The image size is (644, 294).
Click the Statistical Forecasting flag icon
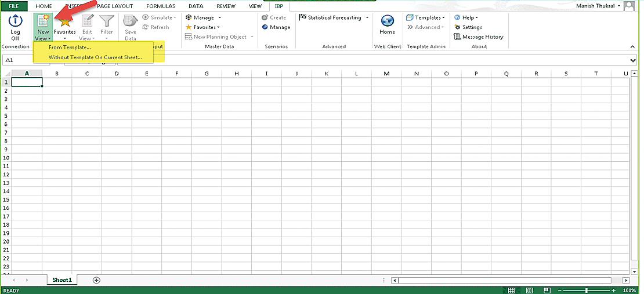pos(303,17)
